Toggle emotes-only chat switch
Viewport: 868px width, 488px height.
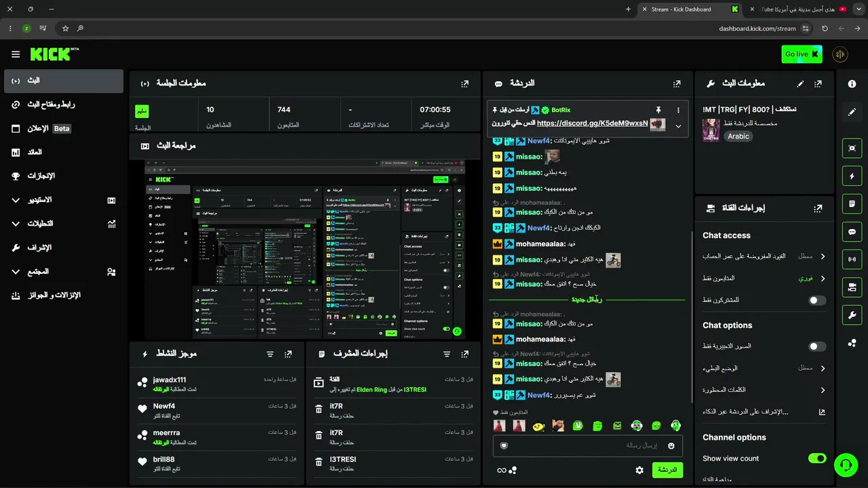(817, 346)
